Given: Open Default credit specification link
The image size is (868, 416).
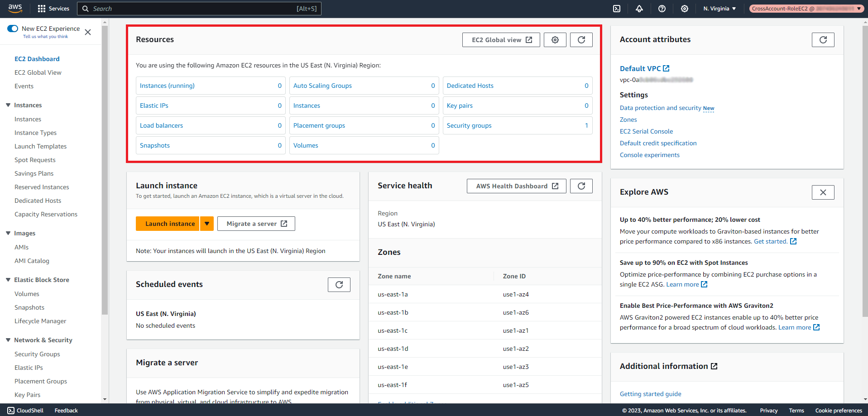Looking at the screenshot, I should [658, 143].
